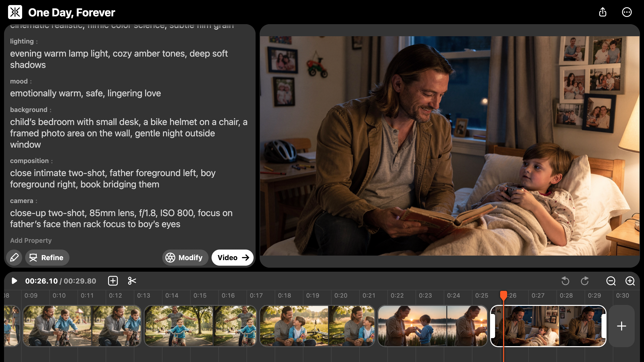Click the Modify button
644x362 pixels.
185,257
